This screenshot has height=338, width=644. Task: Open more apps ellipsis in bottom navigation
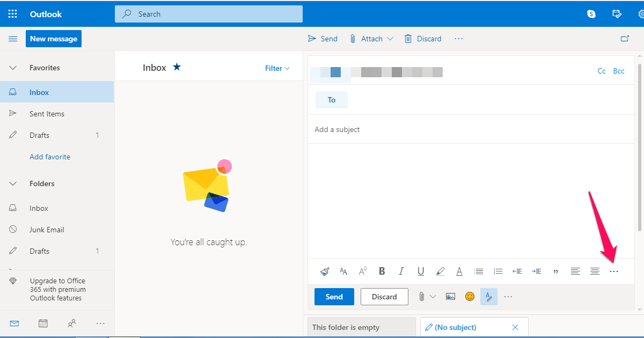point(100,324)
